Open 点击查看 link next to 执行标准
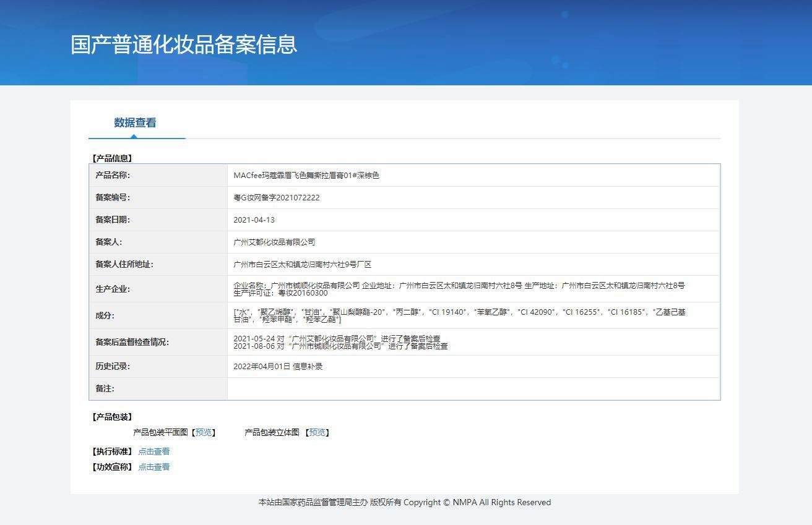Image resolution: width=812 pixels, height=525 pixels. [x=153, y=451]
